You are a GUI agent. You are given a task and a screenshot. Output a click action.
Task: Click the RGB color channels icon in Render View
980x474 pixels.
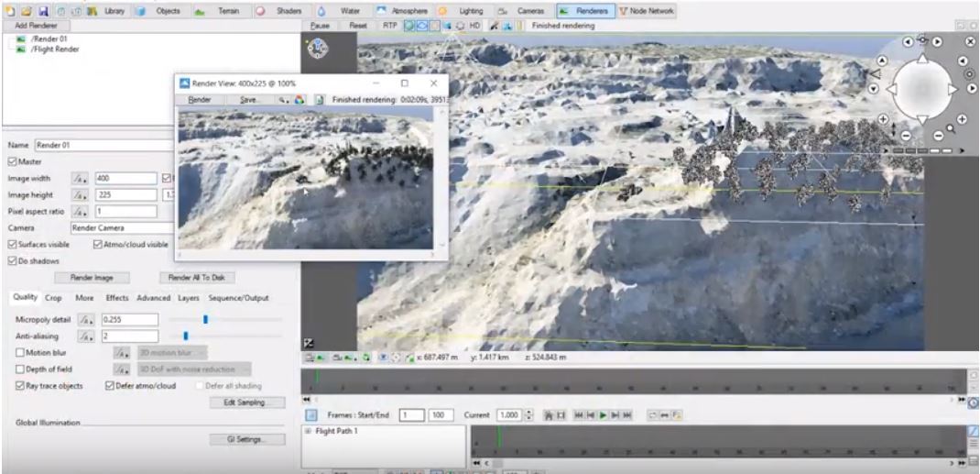300,99
